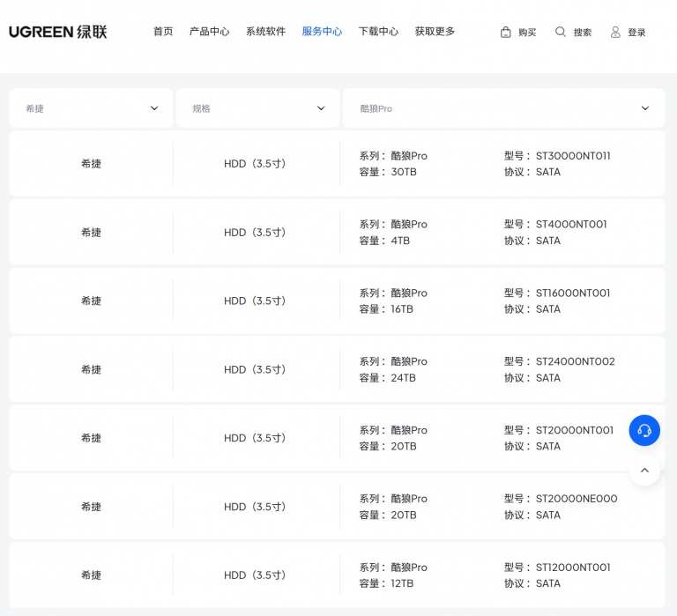Select model ST30000NT011 text
The width and height of the screenshot is (677, 616).
(573, 156)
